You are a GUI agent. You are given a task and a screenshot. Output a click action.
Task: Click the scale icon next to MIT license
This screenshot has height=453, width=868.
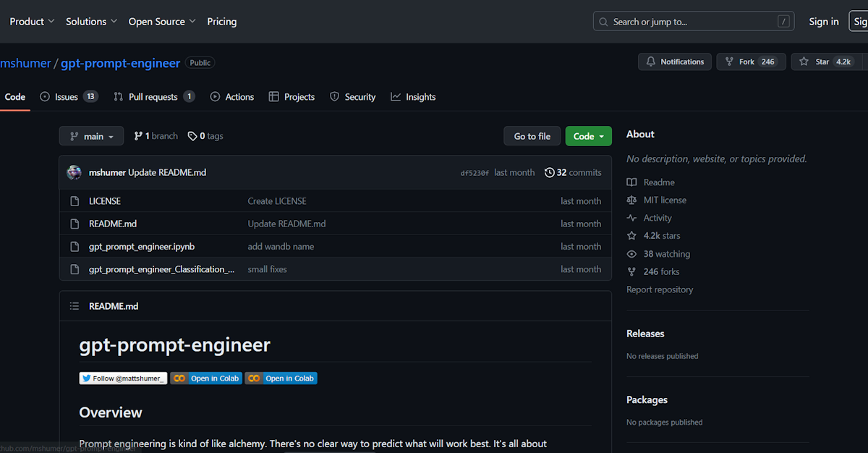coord(631,200)
